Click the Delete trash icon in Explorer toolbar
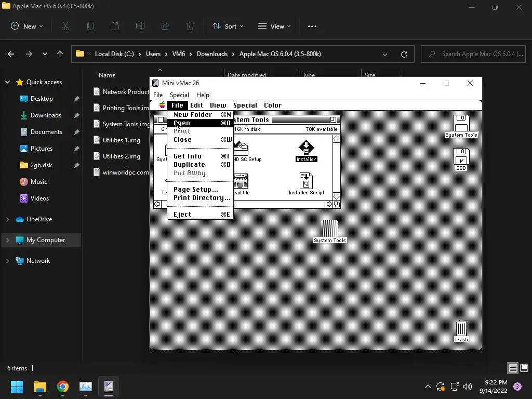This screenshot has height=399, width=532. click(190, 26)
